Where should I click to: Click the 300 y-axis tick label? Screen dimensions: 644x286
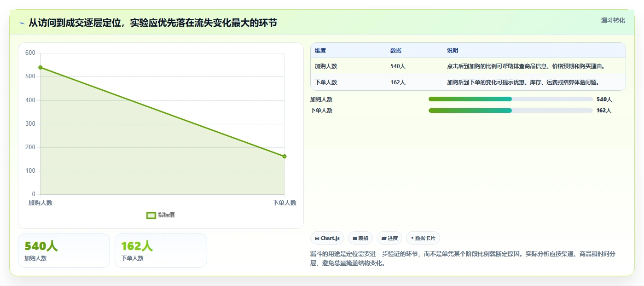[x=30, y=124]
